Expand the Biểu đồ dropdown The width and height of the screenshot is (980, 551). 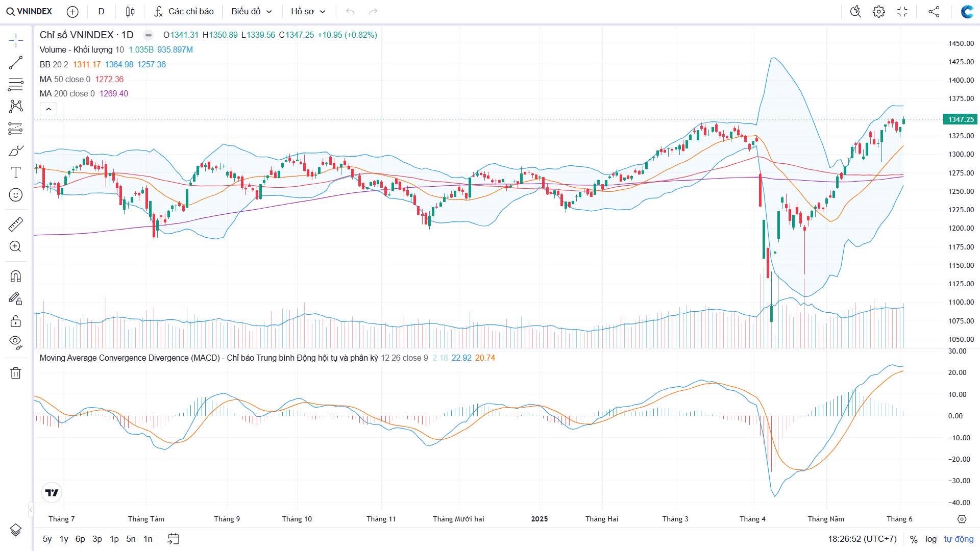tap(252, 11)
